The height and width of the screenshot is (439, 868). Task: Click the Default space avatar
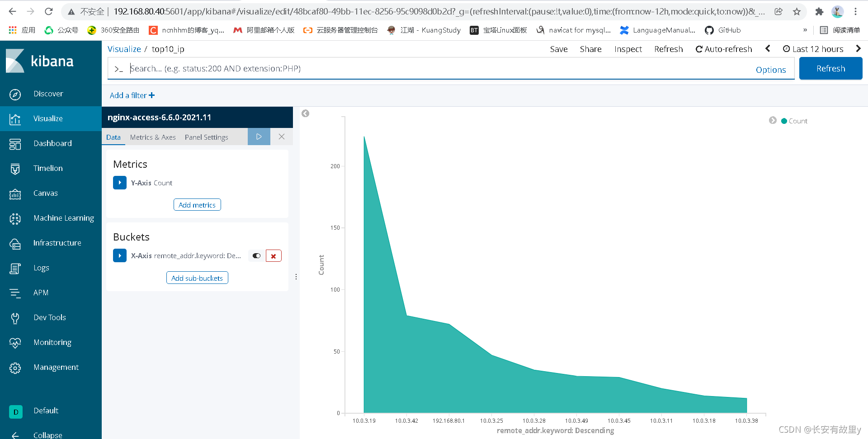(15, 411)
